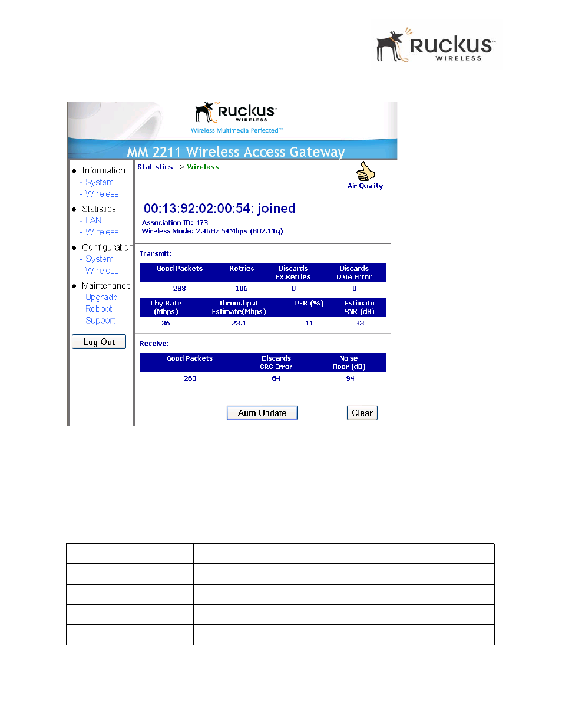Click the Discards Ex.Retries value 0
The image size is (562, 728).
[x=293, y=288]
